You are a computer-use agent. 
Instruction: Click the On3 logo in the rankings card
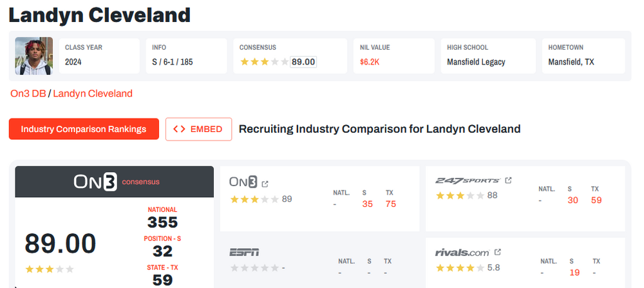click(243, 182)
